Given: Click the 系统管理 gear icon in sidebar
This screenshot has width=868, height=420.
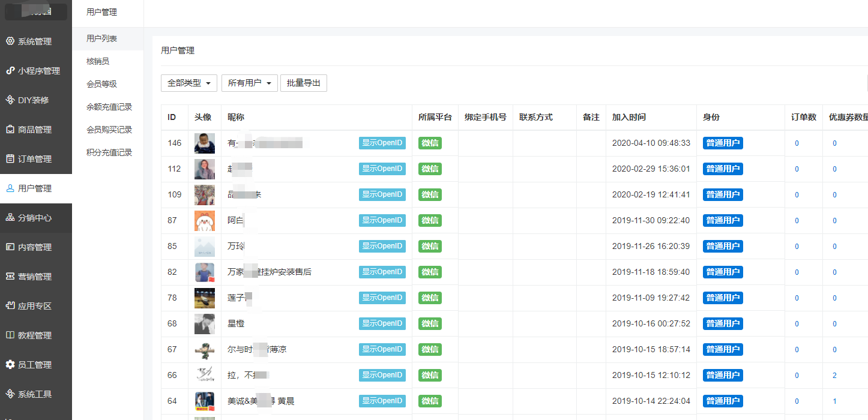Looking at the screenshot, I should [x=10, y=41].
